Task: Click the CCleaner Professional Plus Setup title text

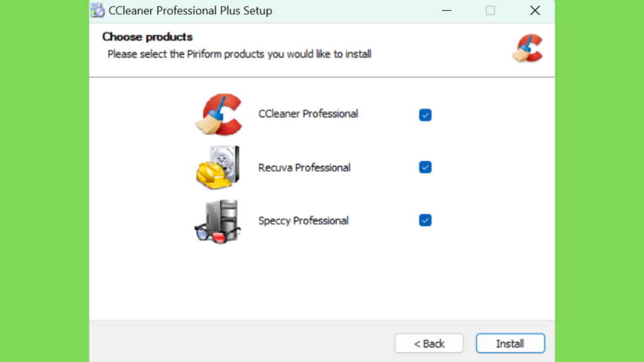Action: (x=190, y=11)
